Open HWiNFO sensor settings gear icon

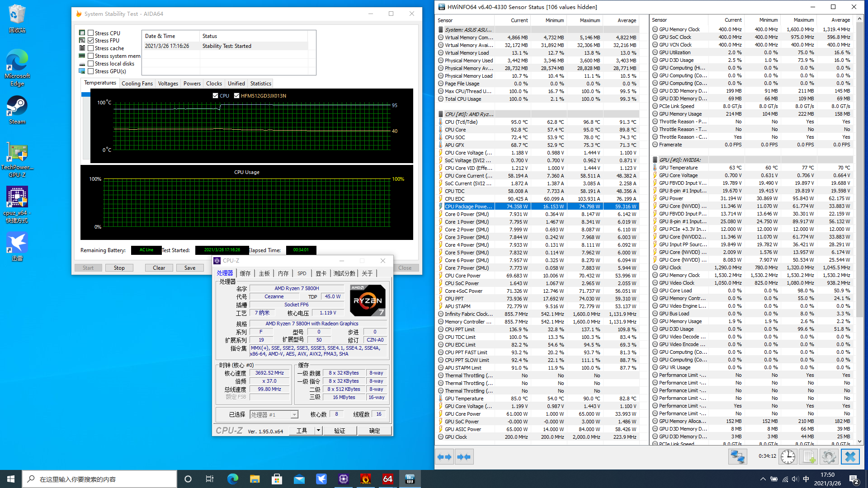[x=829, y=457]
